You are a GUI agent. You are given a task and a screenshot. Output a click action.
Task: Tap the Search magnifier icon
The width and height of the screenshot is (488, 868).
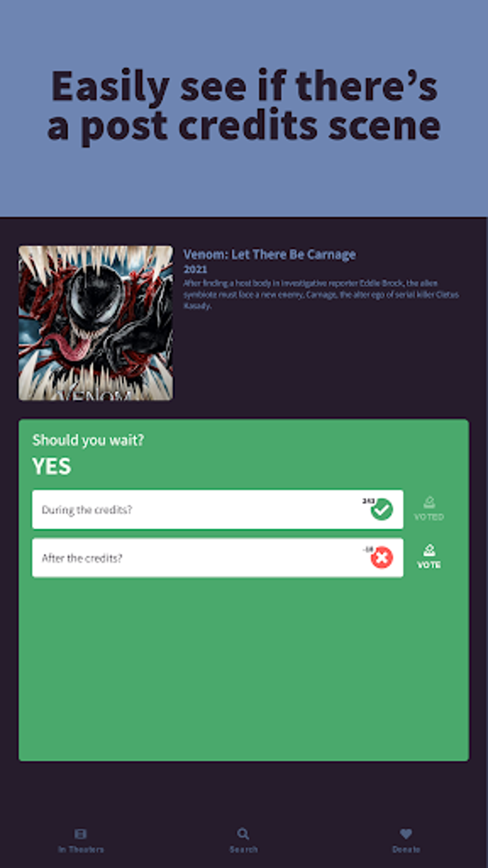pos(243,834)
